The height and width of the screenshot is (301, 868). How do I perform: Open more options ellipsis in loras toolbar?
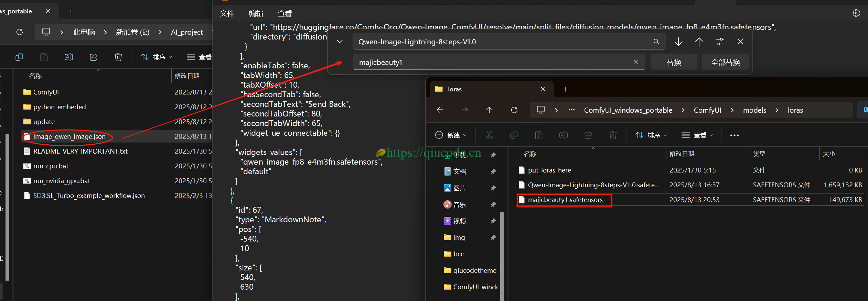(x=735, y=135)
